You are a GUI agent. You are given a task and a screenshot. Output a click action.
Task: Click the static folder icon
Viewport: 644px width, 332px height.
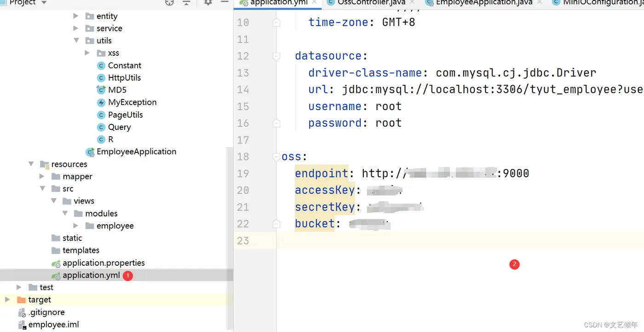click(x=56, y=238)
